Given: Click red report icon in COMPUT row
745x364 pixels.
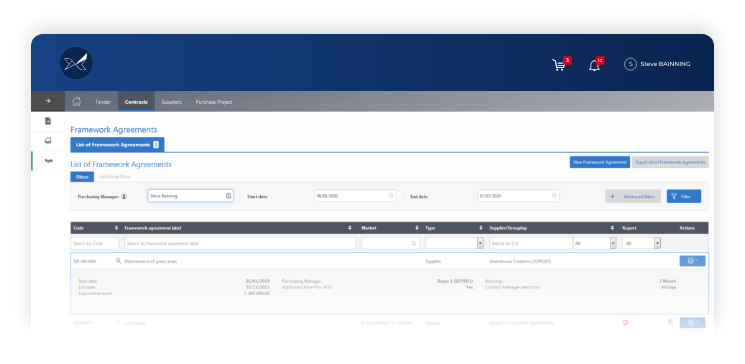Looking at the screenshot, I should 626,323.
